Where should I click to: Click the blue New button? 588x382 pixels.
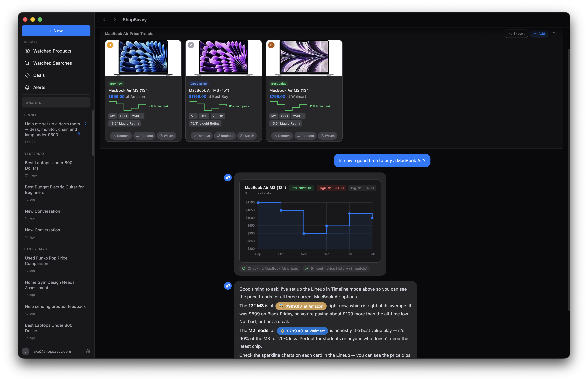[56, 31]
